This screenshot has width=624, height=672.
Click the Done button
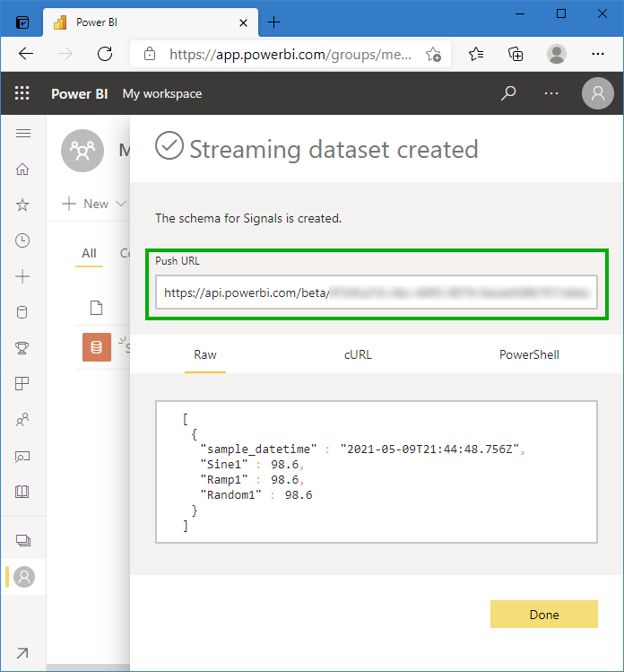coord(544,615)
